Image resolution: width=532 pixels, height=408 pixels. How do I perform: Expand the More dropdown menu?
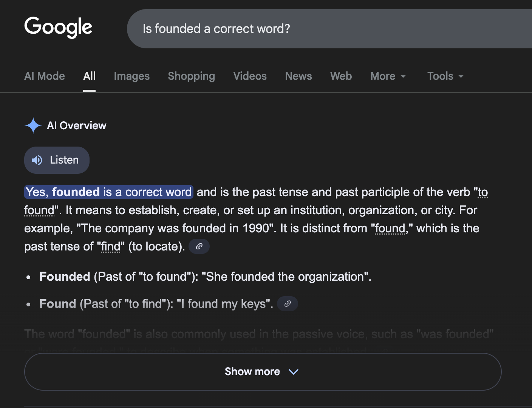click(x=388, y=76)
